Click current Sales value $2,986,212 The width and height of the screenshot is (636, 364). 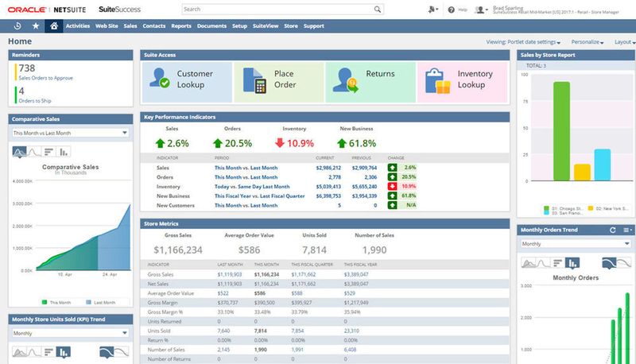tap(328, 168)
